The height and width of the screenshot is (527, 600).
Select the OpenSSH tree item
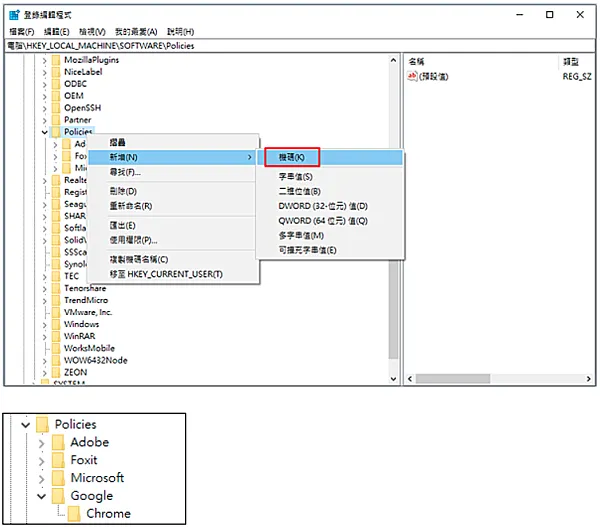[x=82, y=108]
